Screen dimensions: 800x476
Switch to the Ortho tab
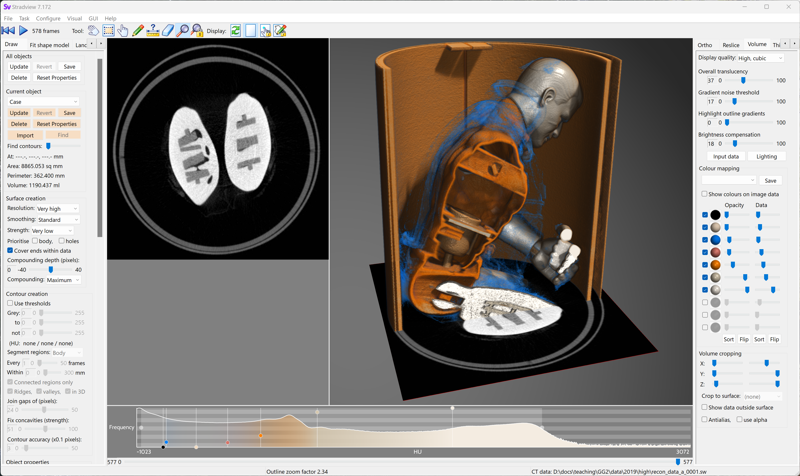click(705, 45)
